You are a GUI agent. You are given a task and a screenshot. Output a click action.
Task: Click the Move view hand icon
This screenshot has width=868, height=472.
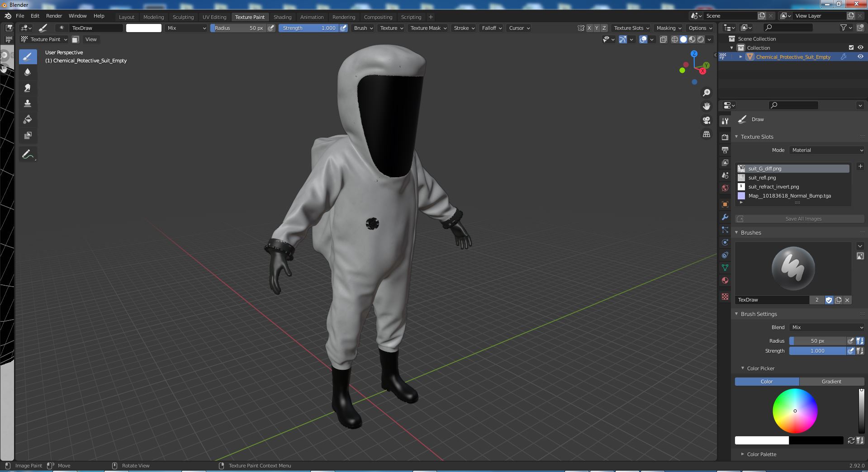(x=706, y=106)
